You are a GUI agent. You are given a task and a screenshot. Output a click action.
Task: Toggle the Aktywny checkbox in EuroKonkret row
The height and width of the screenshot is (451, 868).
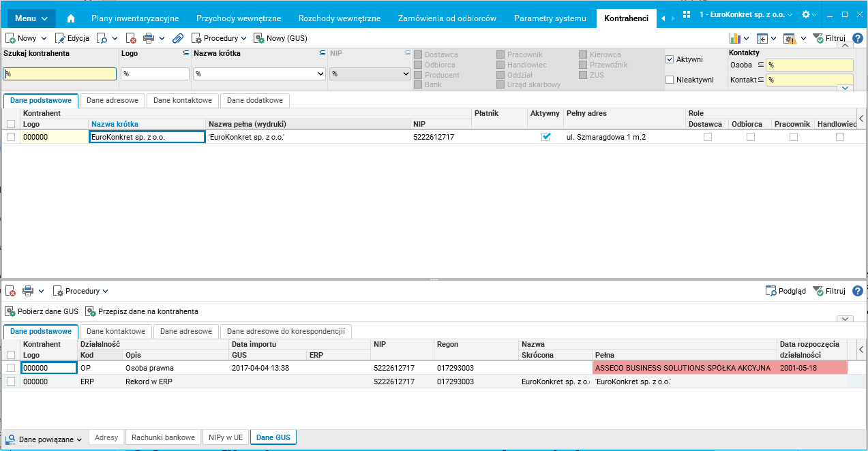tap(545, 137)
